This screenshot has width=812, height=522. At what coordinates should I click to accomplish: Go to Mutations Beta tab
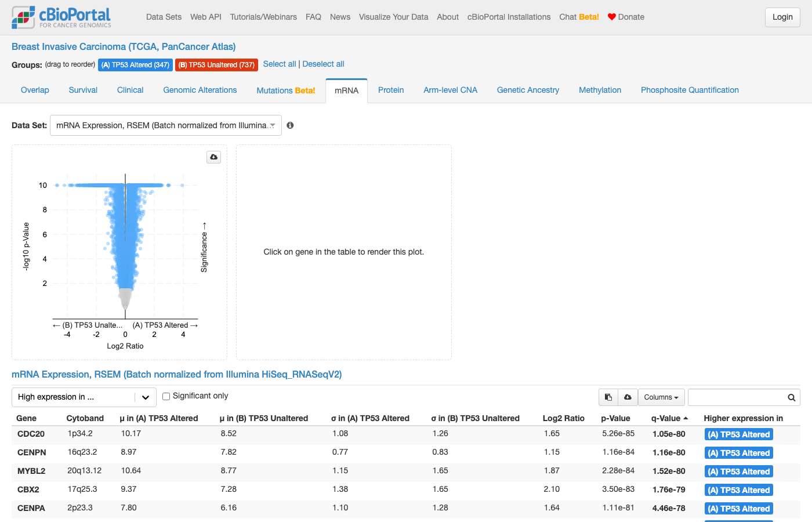click(x=286, y=90)
